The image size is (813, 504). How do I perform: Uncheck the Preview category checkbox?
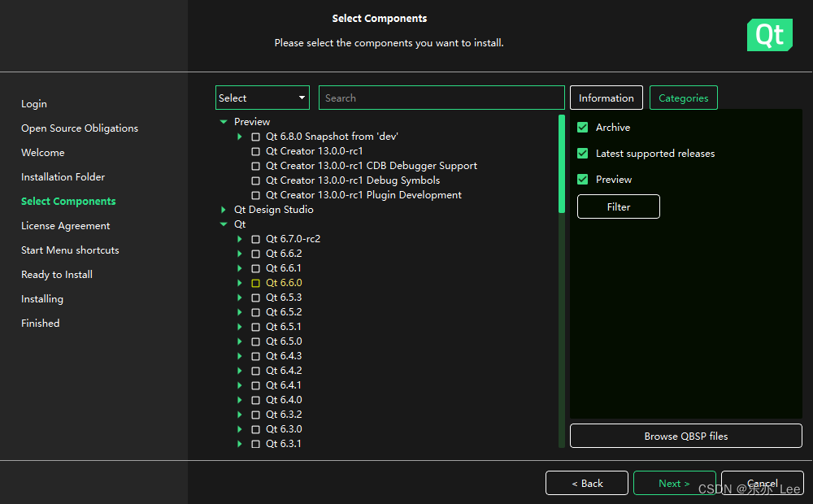click(583, 179)
